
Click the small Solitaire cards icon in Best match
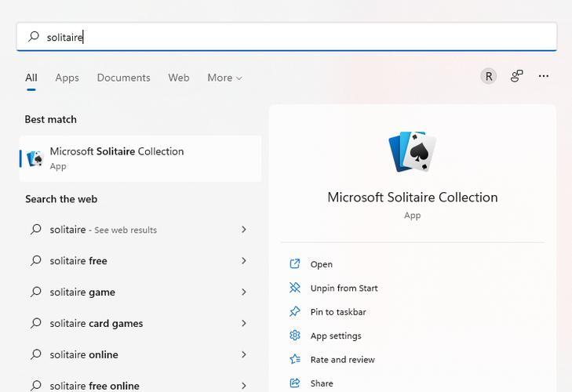tap(35, 158)
